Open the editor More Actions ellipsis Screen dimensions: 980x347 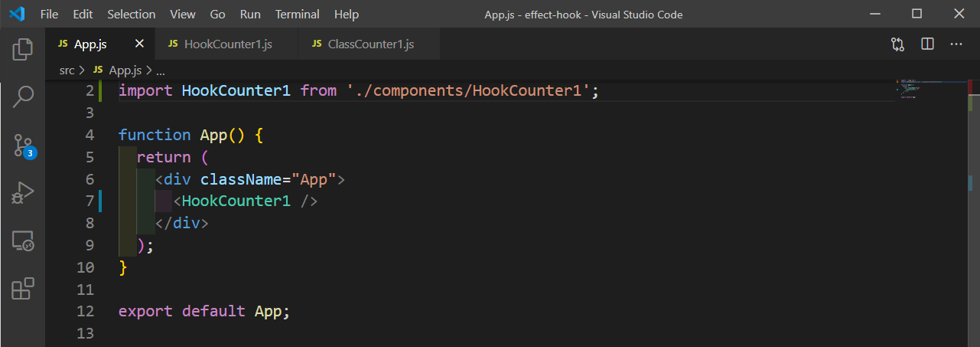click(956, 44)
